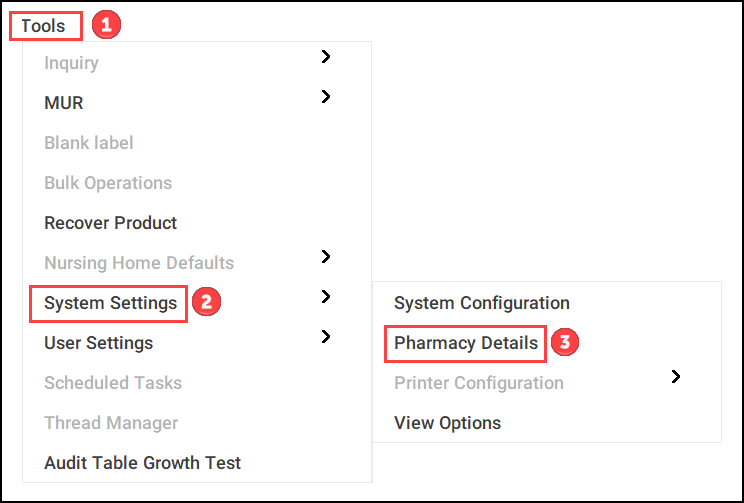744x503 pixels.
Task: Choose Bulk Operations from menu
Action: click(x=108, y=183)
